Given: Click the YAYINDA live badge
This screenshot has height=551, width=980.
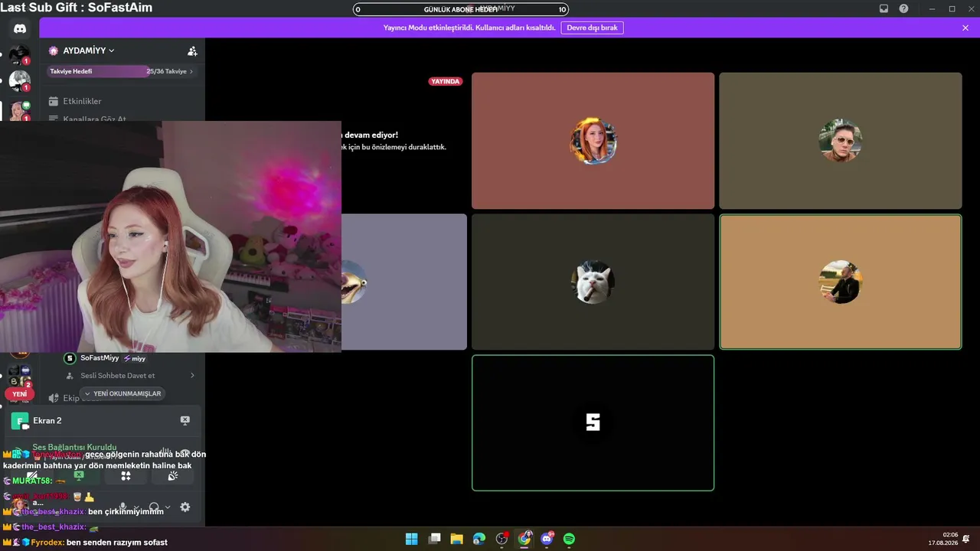Looking at the screenshot, I should [x=446, y=81].
